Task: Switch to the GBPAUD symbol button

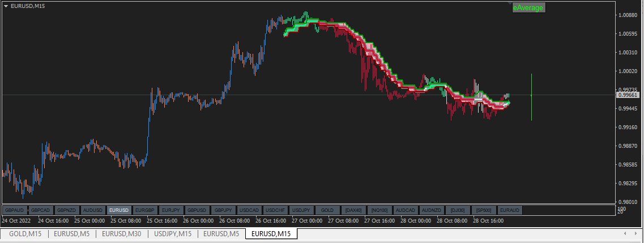Action: coord(15,210)
